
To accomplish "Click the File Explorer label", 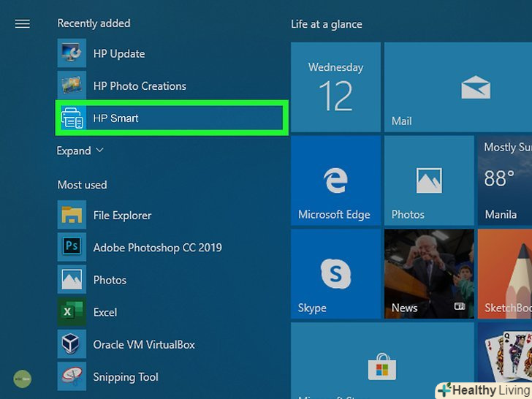I will click(x=122, y=215).
